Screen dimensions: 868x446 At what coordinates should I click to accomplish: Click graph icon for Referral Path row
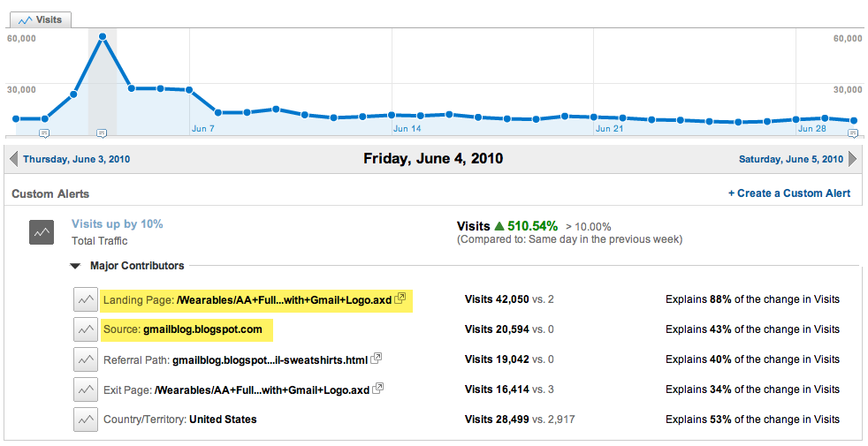86,359
